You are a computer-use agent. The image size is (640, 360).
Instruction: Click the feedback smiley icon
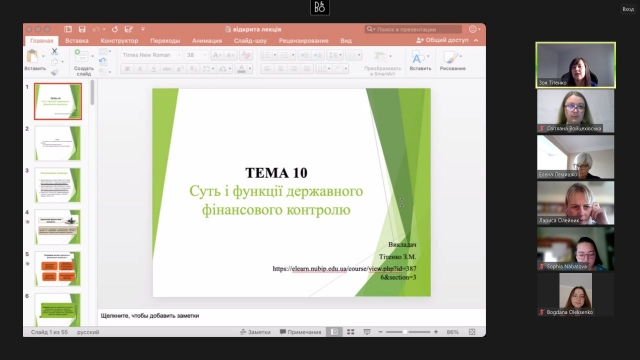pos(473,29)
